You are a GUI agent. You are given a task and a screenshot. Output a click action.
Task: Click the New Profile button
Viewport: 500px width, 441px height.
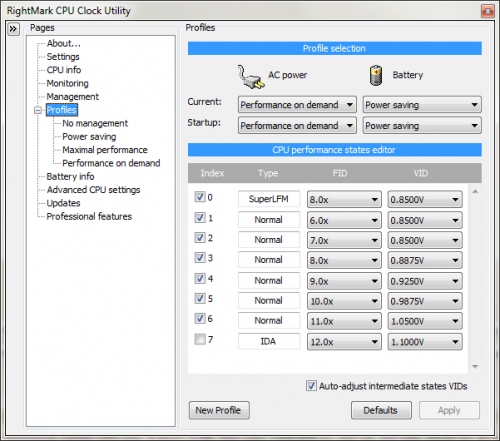pyautogui.click(x=219, y=410)
